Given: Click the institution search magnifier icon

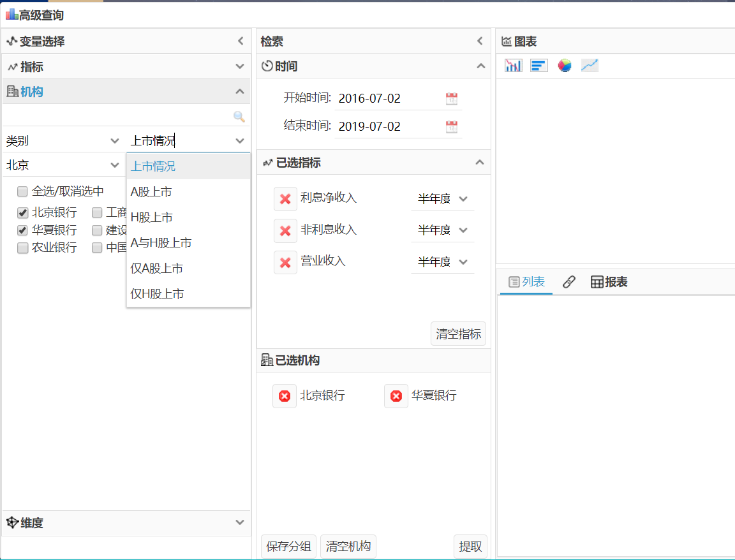Looking at the screenshot, I should click(x=239, y=117).
